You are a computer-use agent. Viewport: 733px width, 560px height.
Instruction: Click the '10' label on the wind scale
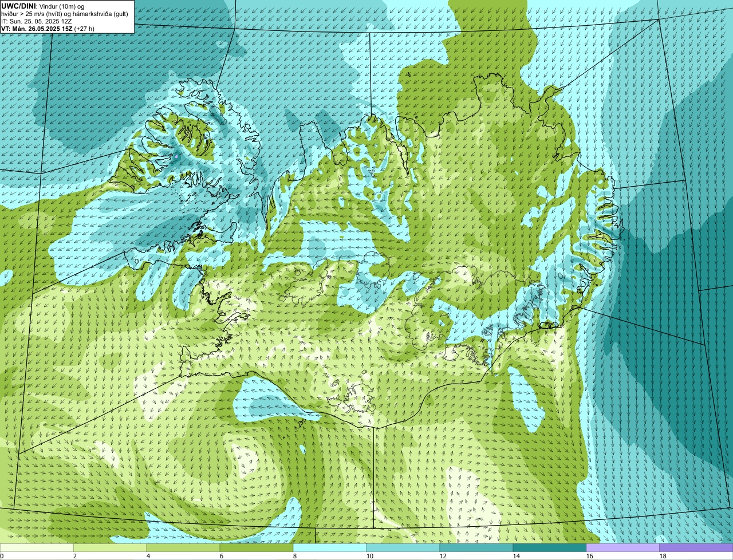pos(370,556)
